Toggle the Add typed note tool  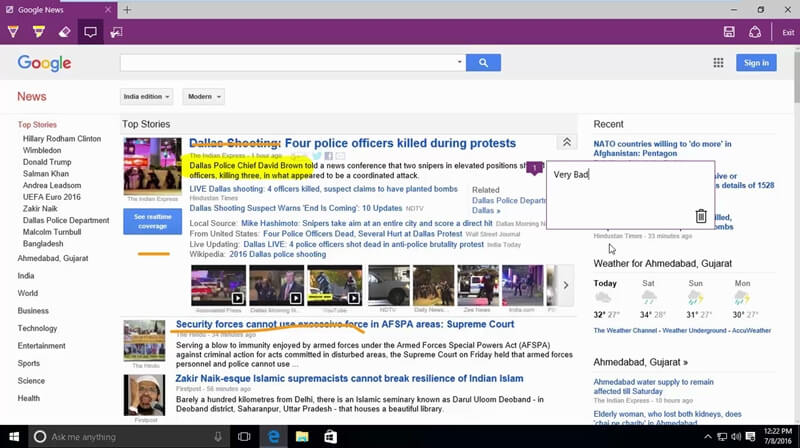pos(91,32)
